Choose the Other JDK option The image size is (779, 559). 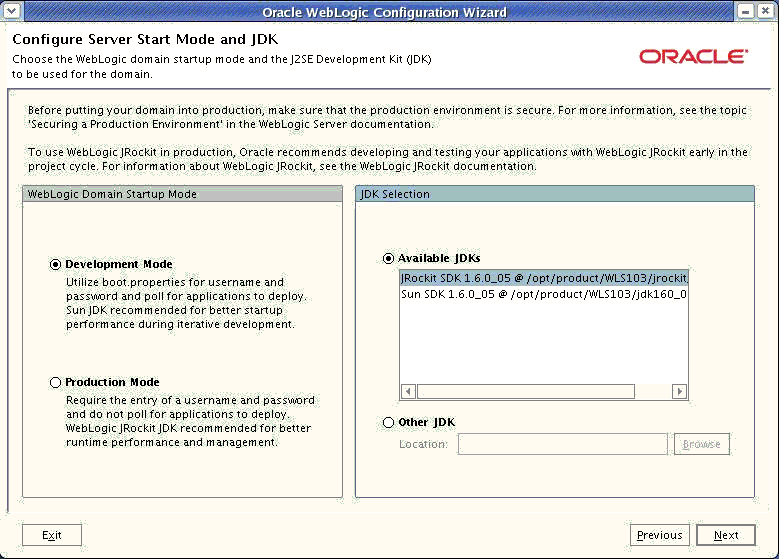(x=388, y=422)
